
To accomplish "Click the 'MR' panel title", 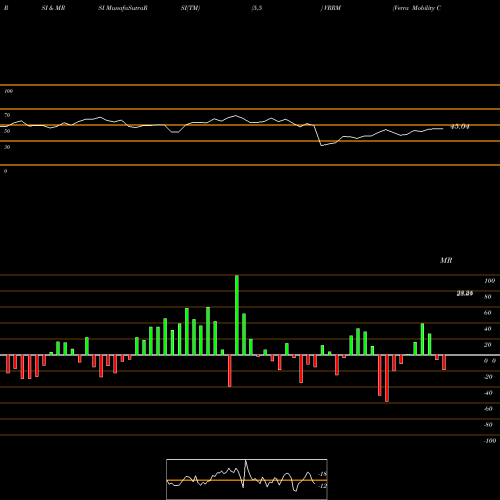I will (x=446, y=260).
